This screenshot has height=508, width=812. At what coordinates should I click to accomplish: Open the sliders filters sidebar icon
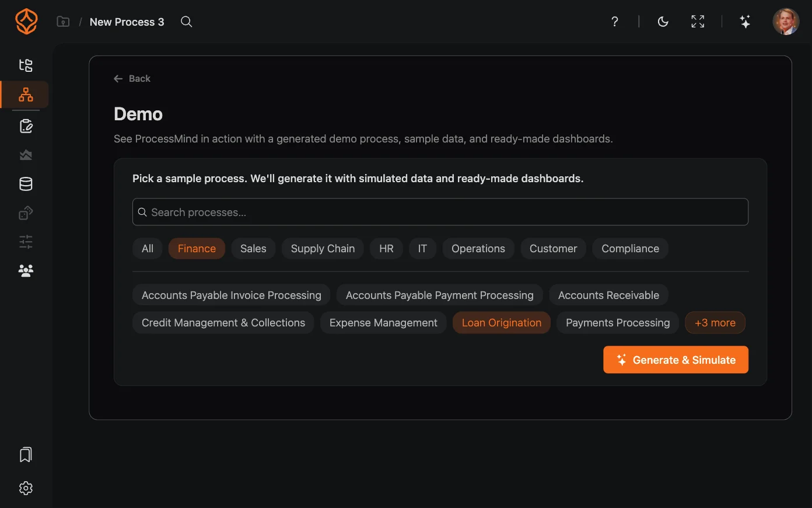(x=26, y=242)
